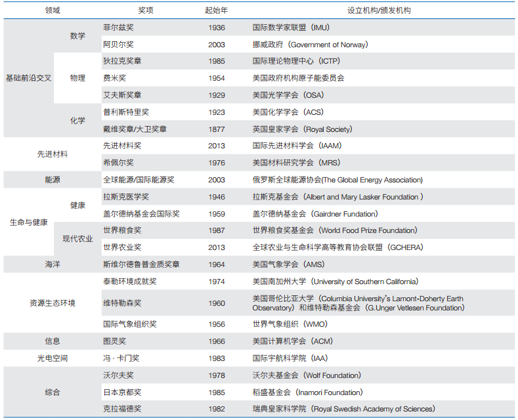Click the 菲尔兹奖 award cell
The width and height of the screenshot is (518, 420).
point(118,28)
